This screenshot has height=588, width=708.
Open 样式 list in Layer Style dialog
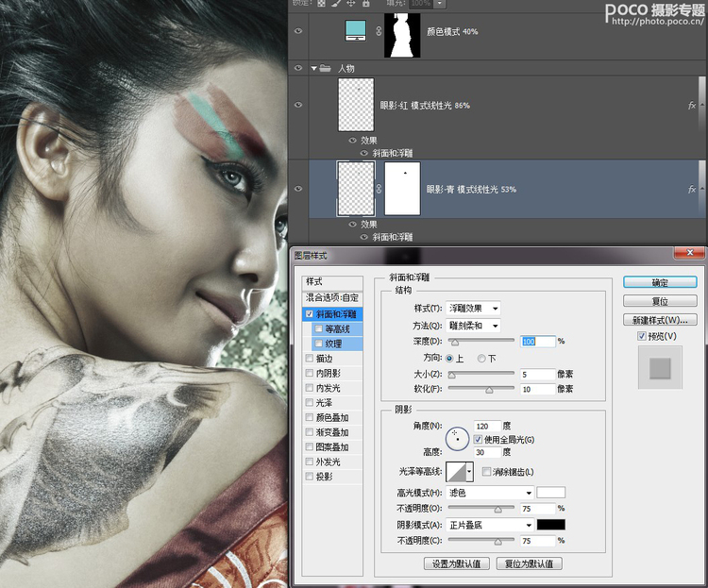(332, 282)
